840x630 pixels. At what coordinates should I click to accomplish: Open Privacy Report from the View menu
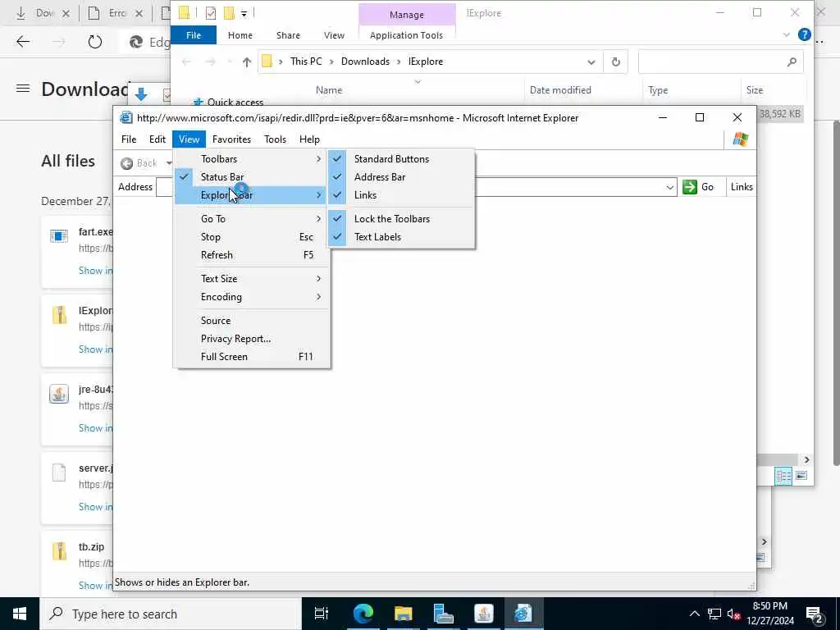tap(251, 339)
